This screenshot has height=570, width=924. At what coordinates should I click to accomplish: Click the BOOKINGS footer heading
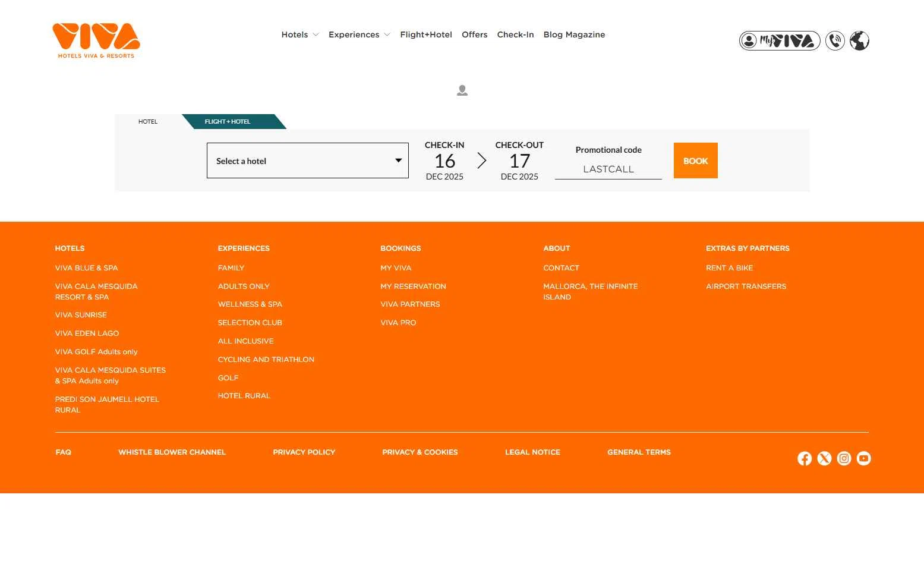pos(401,248)
